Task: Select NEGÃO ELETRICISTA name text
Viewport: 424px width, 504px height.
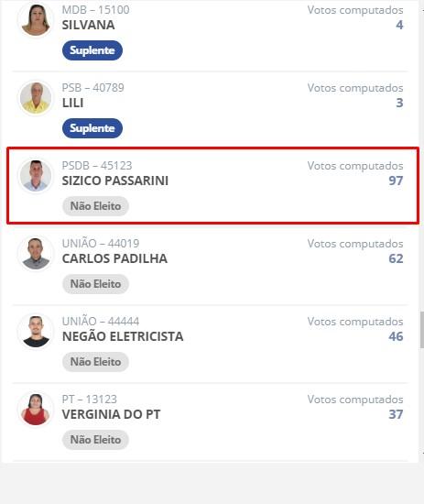Action: coord(123,336)
